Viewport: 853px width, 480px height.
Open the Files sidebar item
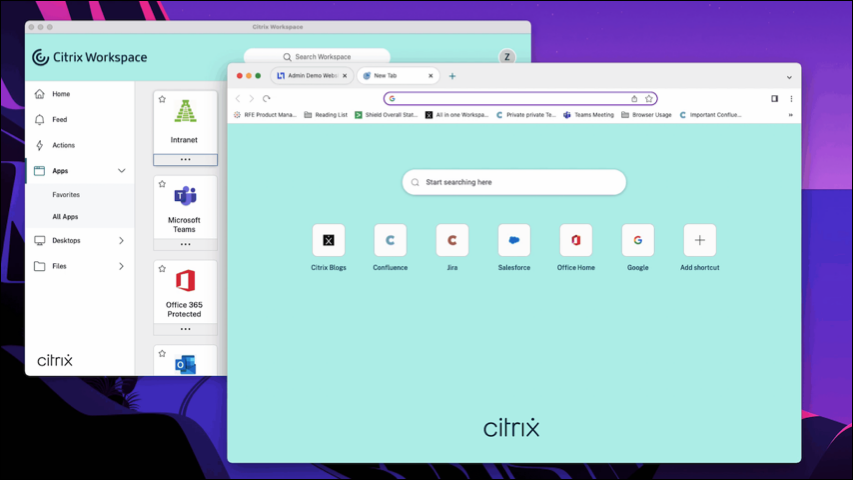(80, 266)
